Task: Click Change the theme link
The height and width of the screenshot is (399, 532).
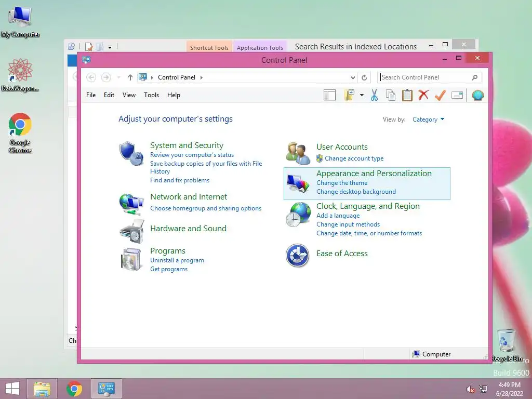Action: coord(342,183)
